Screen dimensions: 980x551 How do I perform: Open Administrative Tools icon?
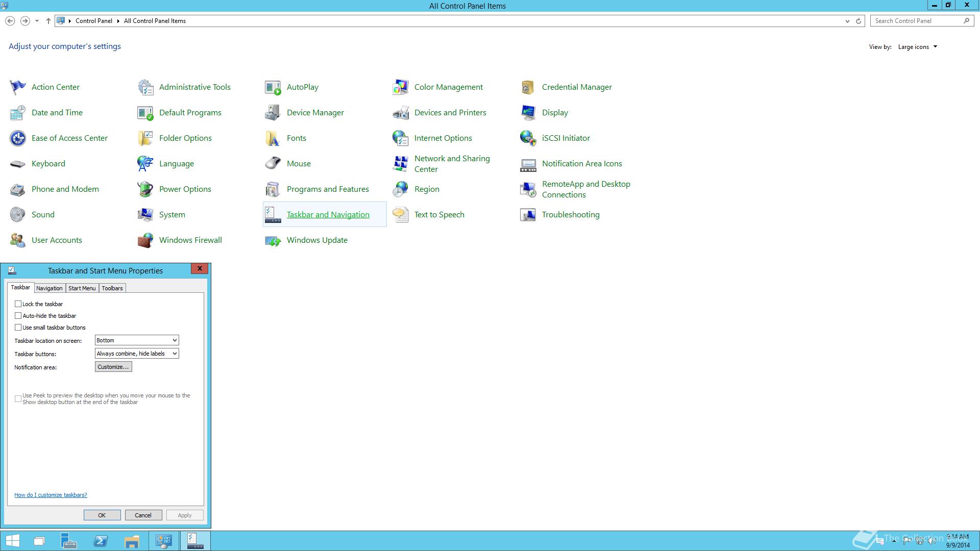(x=145, y=87)
